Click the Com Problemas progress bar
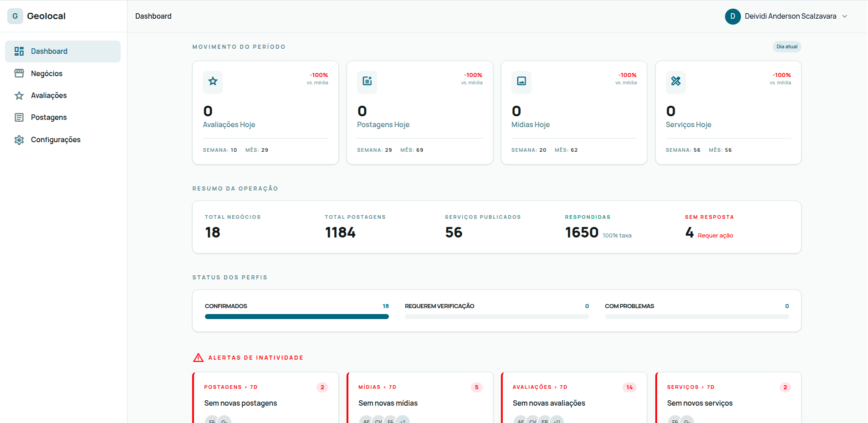The width and height of the screenshot is (868, 423). point(697,317)
